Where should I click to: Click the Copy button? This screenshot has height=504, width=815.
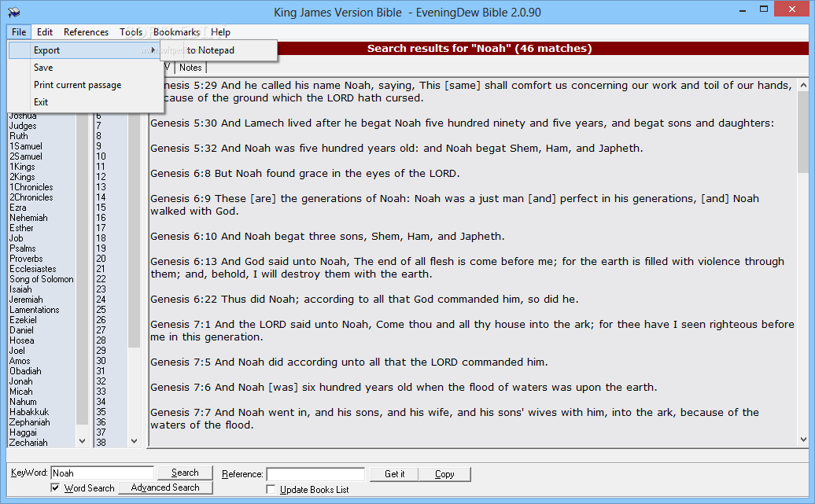tap(444, 474)
